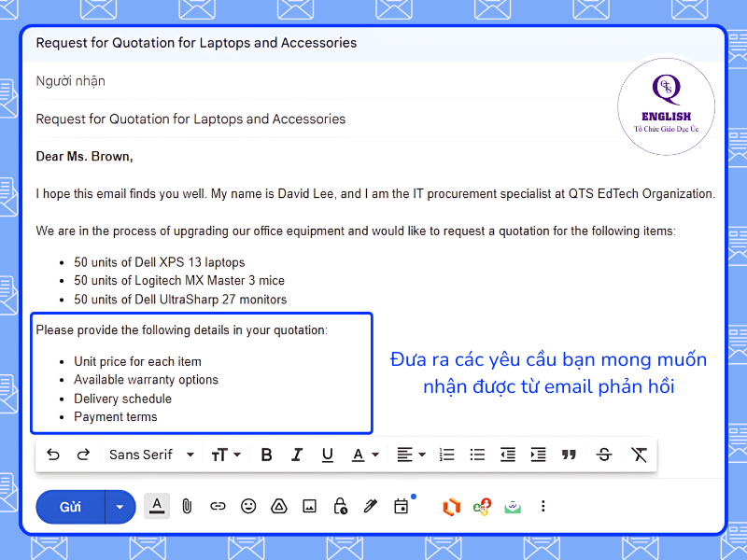Viewport: 747px width, 560px height.
Task: Click the 'We are in the process' sentence
Action: click(x=356, y=231)
